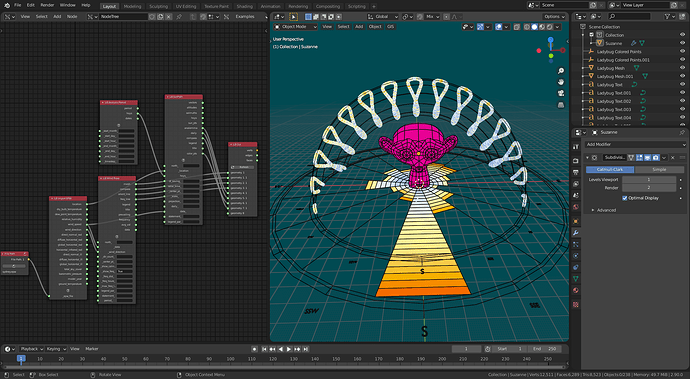Toggle camera view icon in viewport

(561, 93)
